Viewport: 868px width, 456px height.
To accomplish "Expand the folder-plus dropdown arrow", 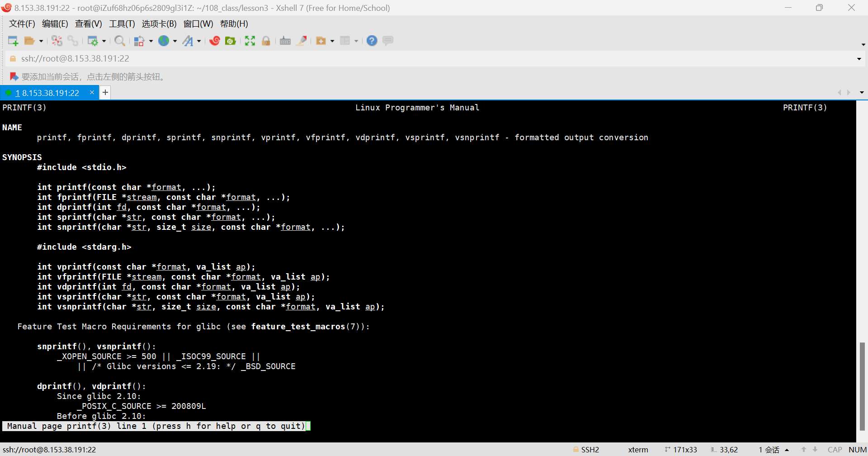I will point(332,41).
